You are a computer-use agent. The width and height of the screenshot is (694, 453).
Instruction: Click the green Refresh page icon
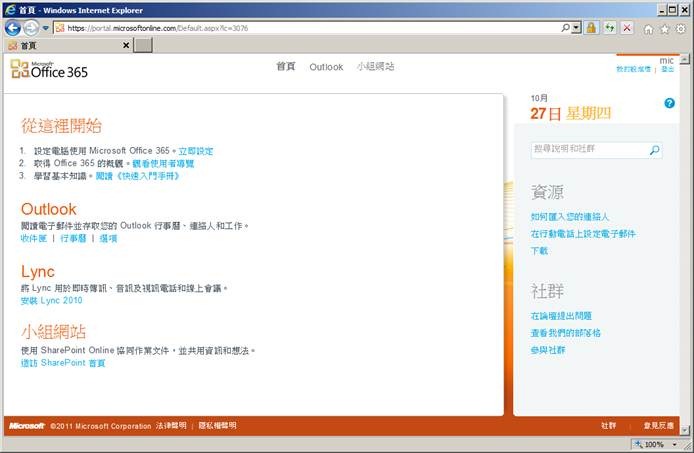609,28
